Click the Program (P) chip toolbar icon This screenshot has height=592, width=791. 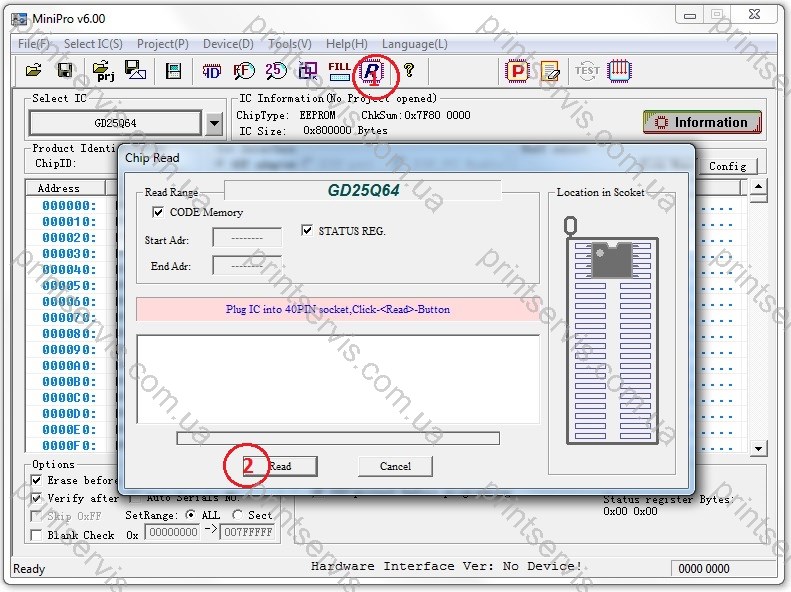pyautogui.click(x=517, y=71)
